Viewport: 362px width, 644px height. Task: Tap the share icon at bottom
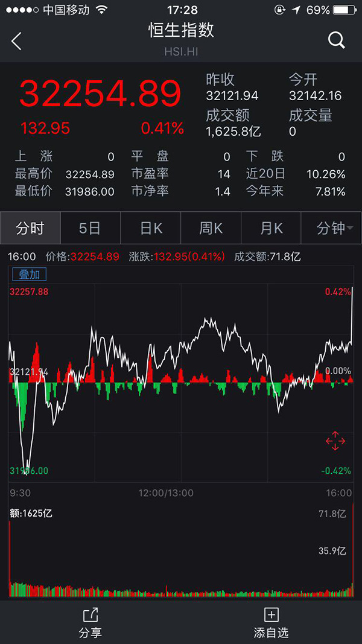(x=91, y=615)
